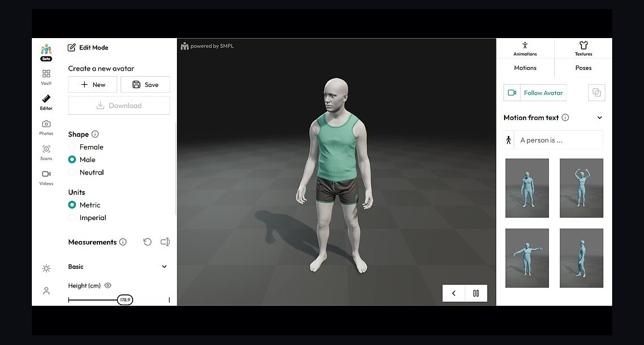Adjust the Height slider handle
This screenshot has width=644, height=345.
coord(125,300)
